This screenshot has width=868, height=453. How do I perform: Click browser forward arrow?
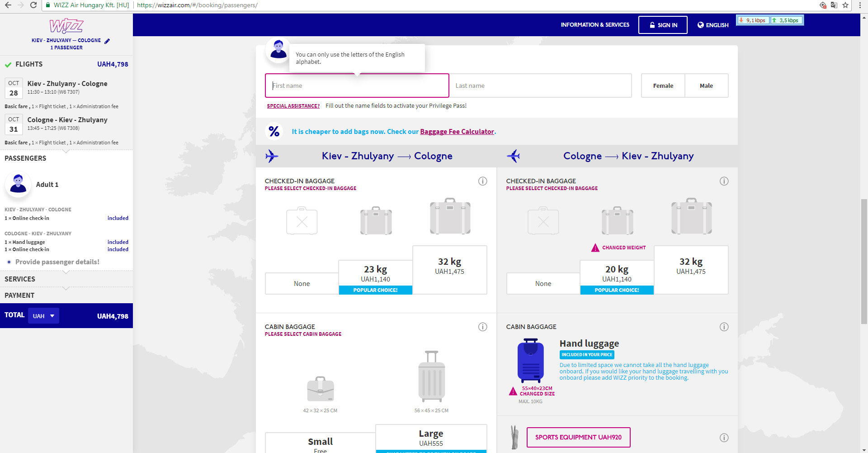click(21, 5)
